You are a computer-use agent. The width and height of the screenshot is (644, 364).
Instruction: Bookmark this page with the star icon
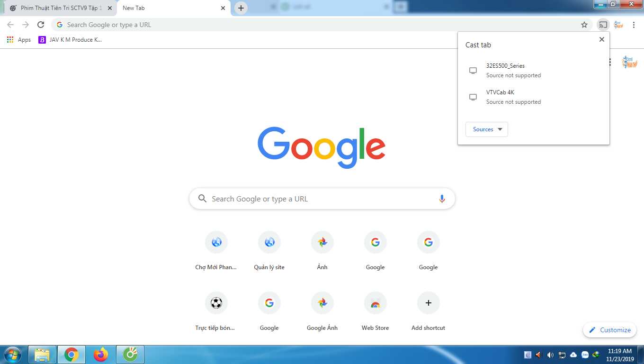(x=584, y=25)
